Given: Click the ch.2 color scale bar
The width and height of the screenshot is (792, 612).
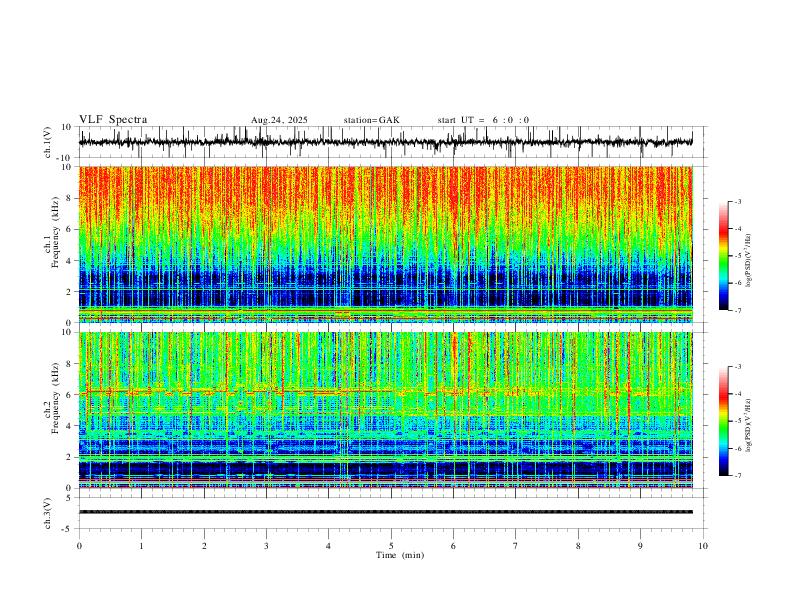Looking at the screenshot, I should point(724,421).
